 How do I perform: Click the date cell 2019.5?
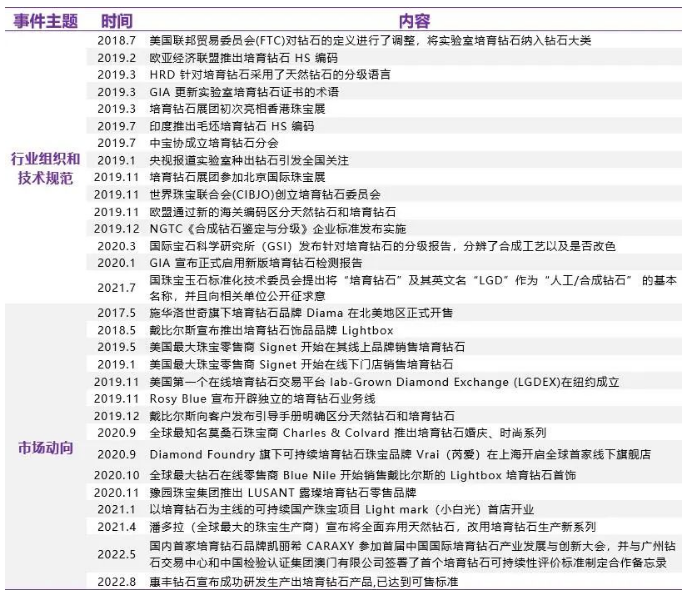pos(117,347)
